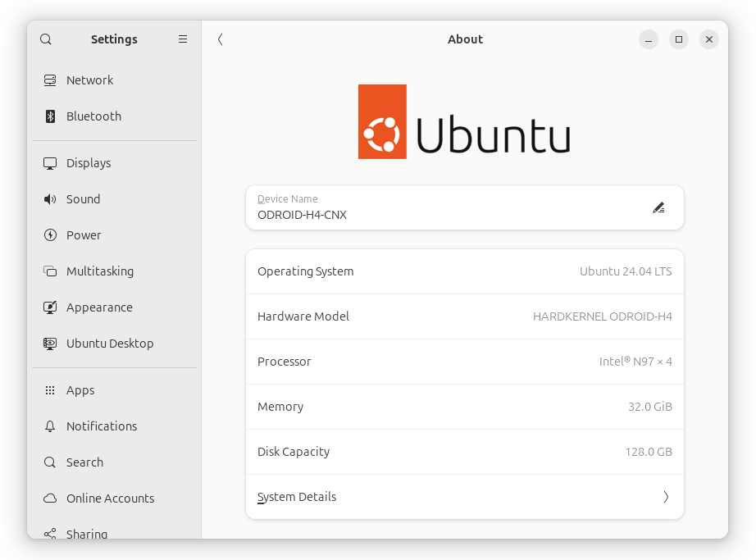Open Network settings panel
Viewport: 756px width, 560px height.
tap(114, 80)
